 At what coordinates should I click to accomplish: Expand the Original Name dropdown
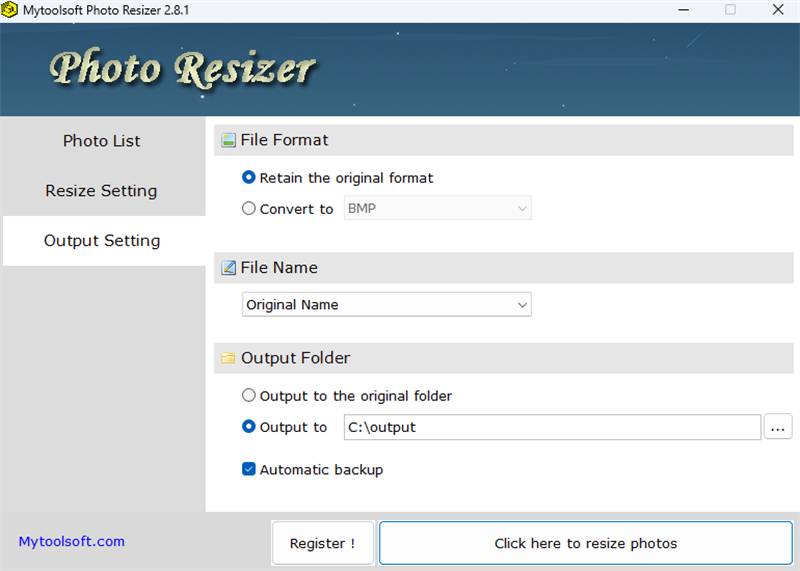pos(387,305)
